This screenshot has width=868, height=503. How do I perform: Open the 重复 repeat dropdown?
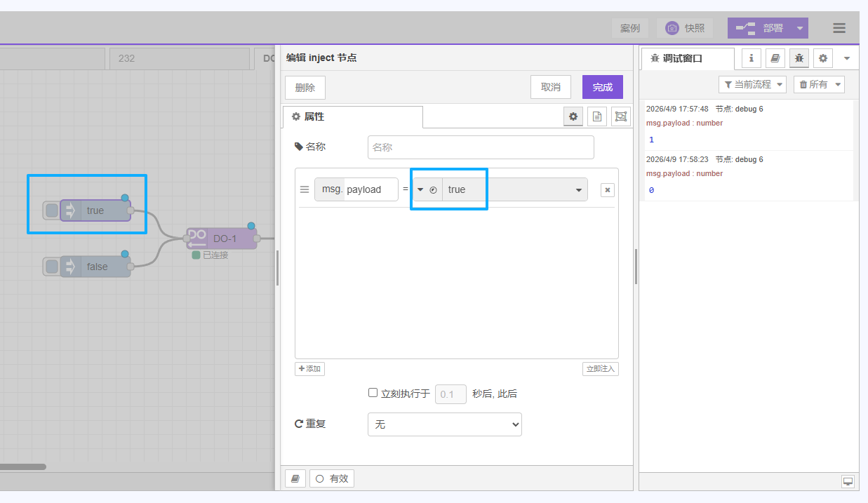[444, 424]
